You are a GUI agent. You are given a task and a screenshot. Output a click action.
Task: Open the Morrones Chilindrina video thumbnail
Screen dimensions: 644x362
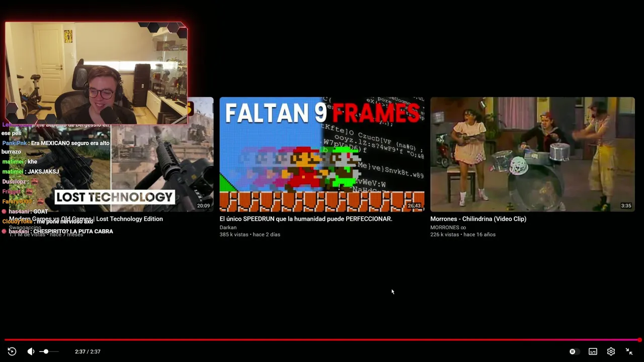pyautogui.click(x=532, y=154)
